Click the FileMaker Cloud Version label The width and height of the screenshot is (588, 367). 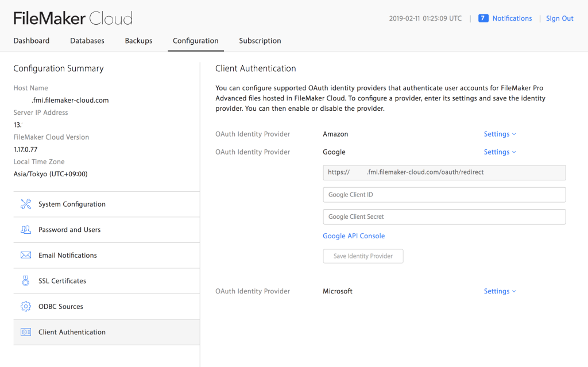[51, 137]
